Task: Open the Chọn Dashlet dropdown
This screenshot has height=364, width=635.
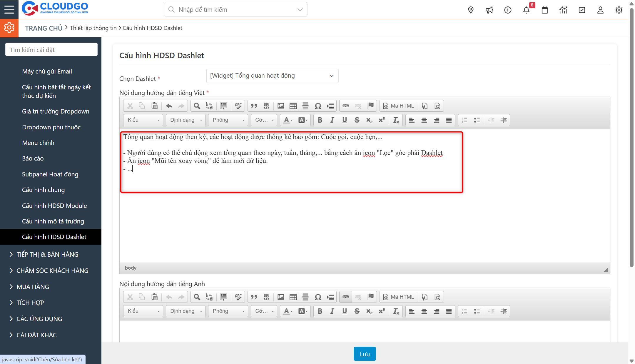Action: (x=272, y=76)
